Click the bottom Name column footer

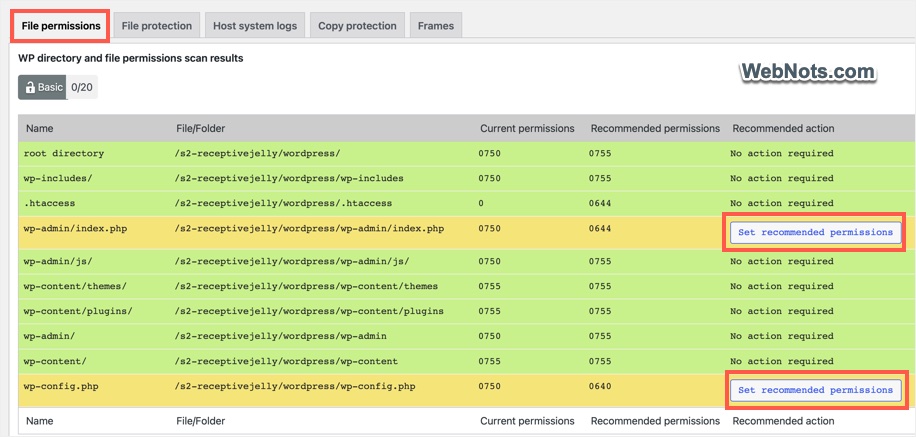[x=39, y=421]
